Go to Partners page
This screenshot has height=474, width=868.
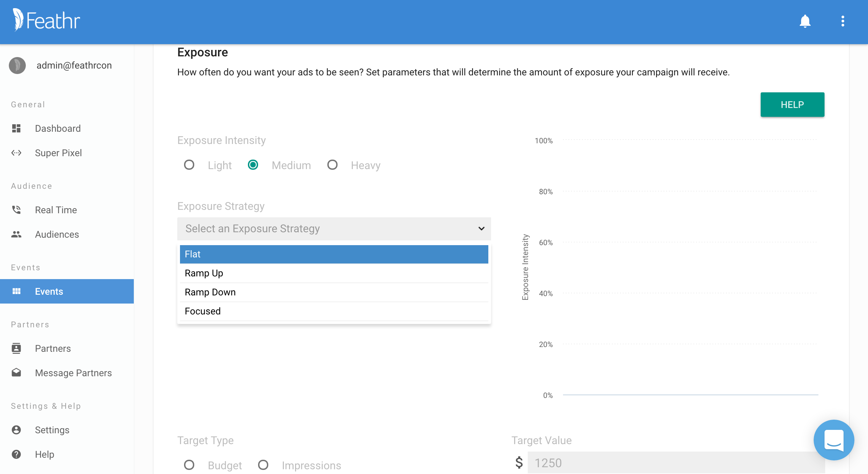67,348
